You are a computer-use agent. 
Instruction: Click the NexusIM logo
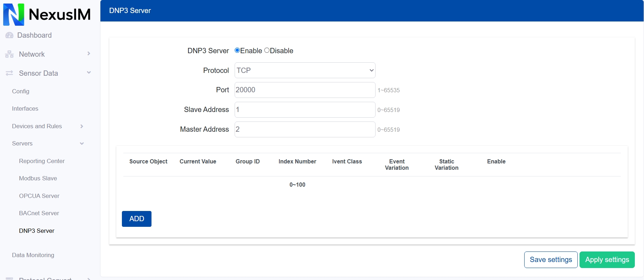click(47, 14)
